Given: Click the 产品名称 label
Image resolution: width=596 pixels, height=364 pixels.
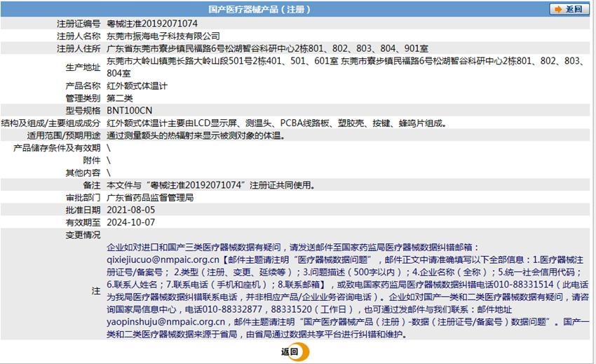Looking at the screenshot, I should click(83, 86).
